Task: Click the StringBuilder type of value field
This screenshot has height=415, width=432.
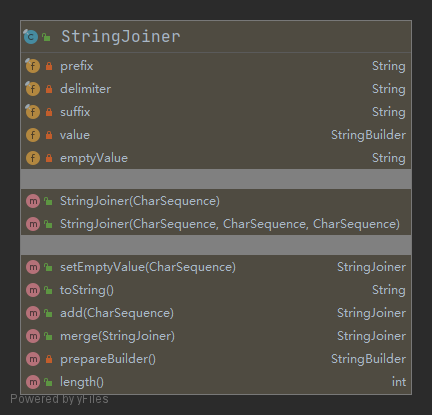Action: (x=368, y=135)
